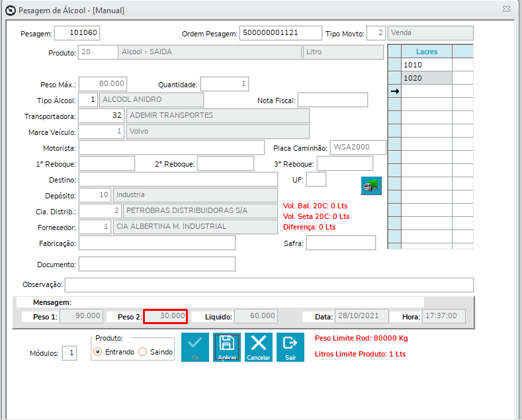Click the Nota Fiscal field
This screenshot has height=420, width=522.
[x=333, y=100]
